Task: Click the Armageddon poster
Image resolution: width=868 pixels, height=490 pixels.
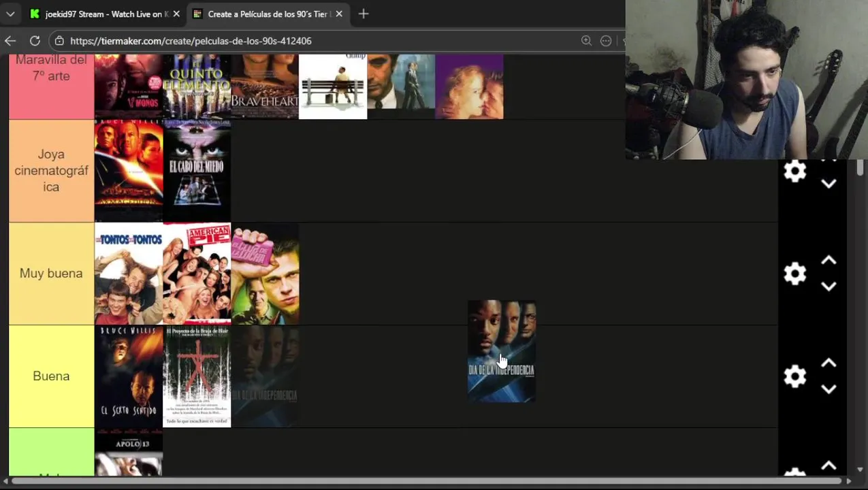Action: pyautogui.click(x=129, y=171)
